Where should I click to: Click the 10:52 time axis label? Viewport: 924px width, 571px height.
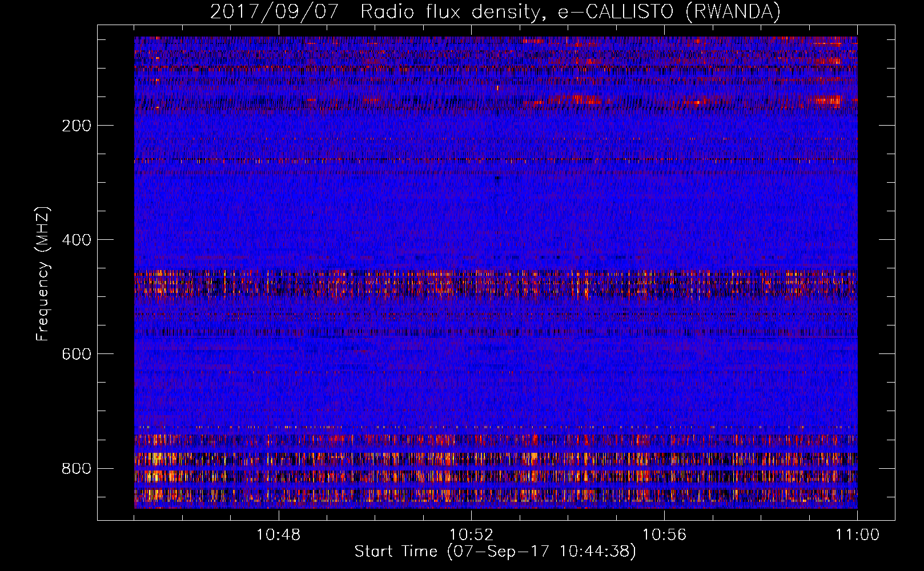(471, 534)
